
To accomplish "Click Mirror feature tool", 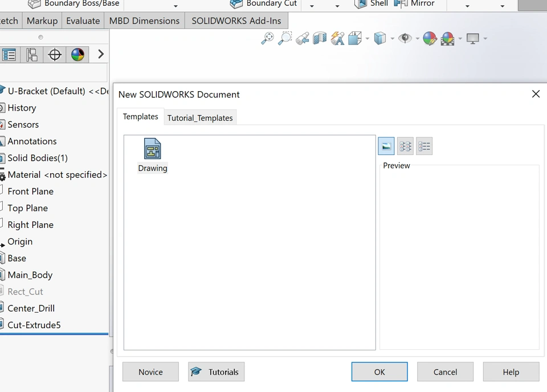I will 414,3.
